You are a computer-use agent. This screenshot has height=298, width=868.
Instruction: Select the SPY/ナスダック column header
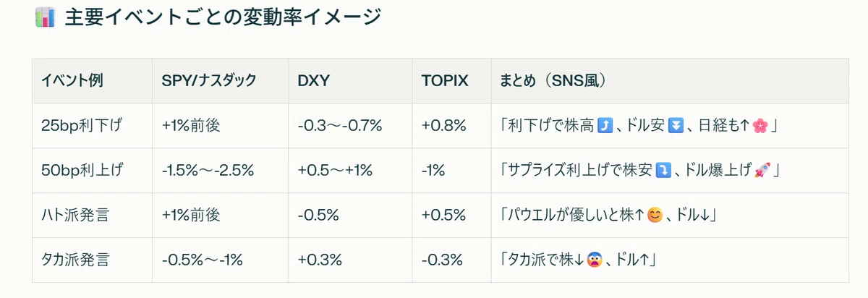click(209, 81)
